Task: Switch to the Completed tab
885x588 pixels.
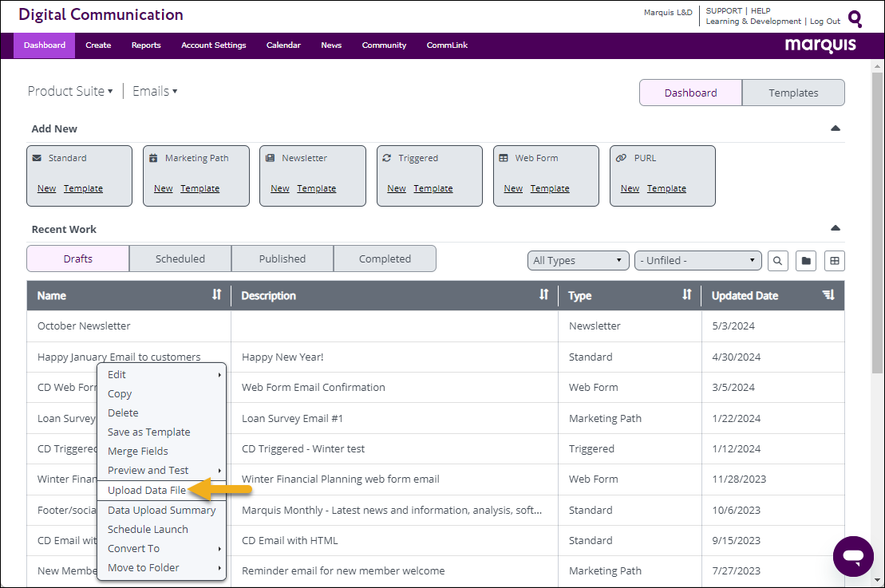Action: point(385,258)
